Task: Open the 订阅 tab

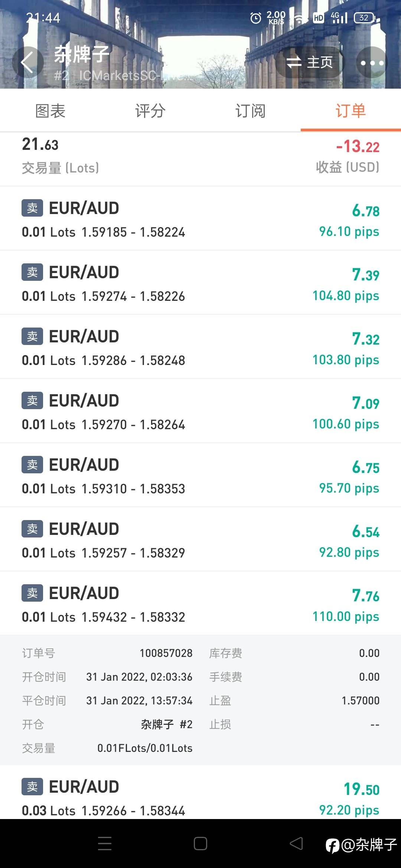Action: 251,111
